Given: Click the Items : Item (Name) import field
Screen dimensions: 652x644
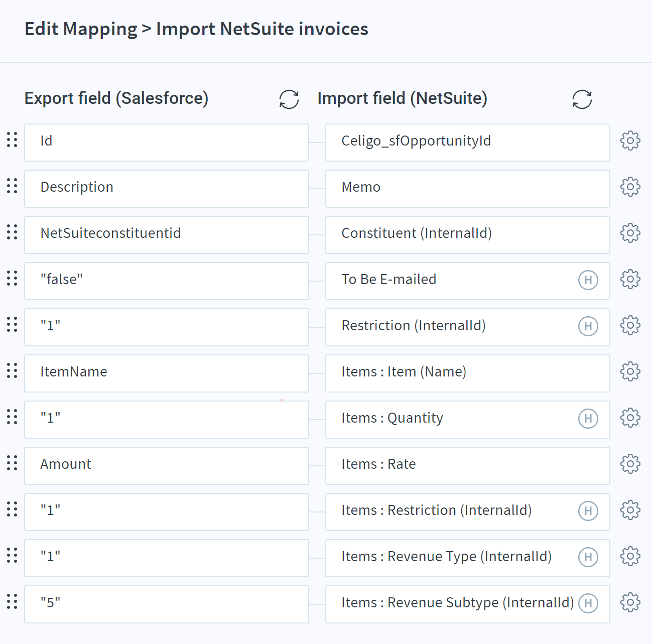Looking at the screenshot, I should click(x=468, y=373).
